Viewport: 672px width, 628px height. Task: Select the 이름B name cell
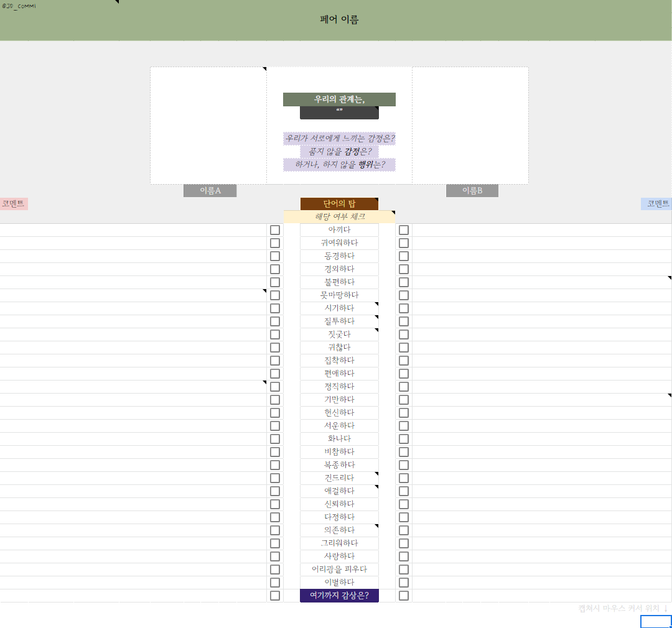(x=472, y=190)
